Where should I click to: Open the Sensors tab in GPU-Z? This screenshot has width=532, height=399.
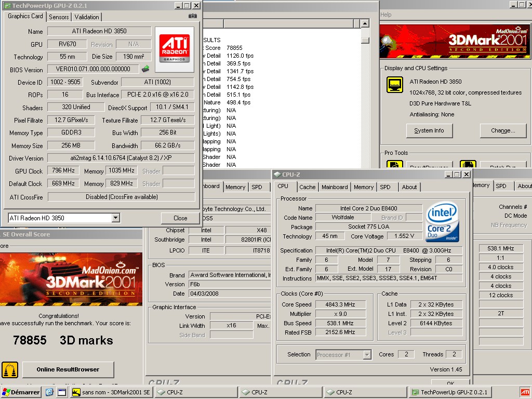[x=59, y=17]
